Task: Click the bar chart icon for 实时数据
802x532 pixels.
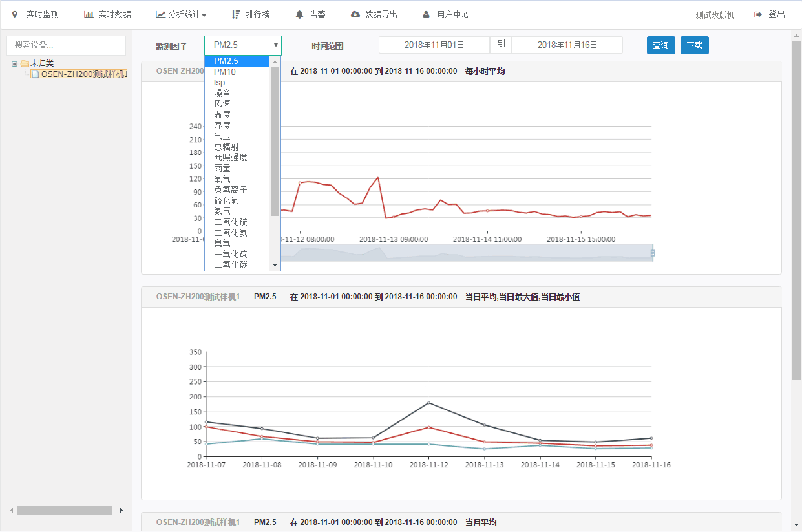Action: coord(89,14)
